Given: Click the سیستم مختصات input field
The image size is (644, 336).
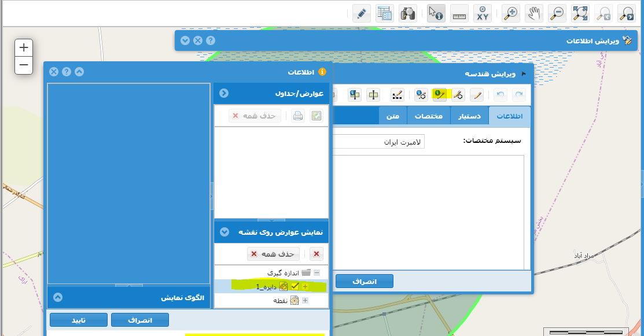Looking at the screenshot, I should click(x=379, y=142).
